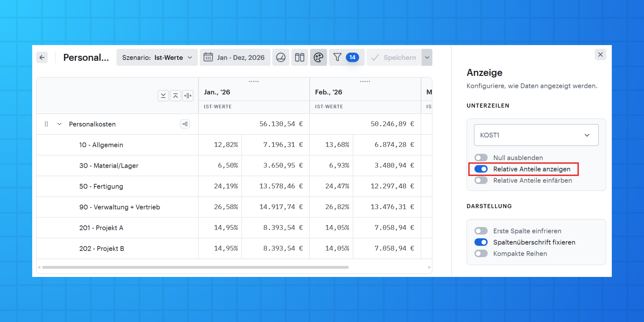The height and width of the screenshot is (322, 644).
Task: Open the palette display settings icon
Action: coord(318,57)
